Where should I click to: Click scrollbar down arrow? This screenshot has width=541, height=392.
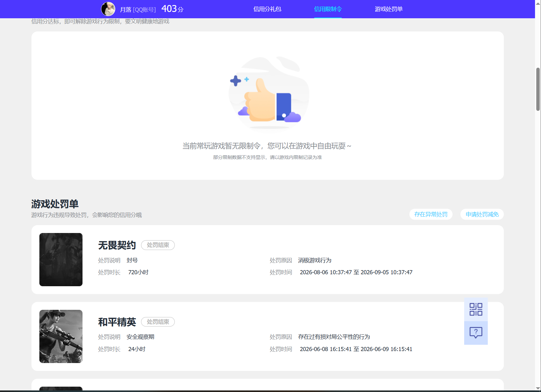(x=538, y=388)
